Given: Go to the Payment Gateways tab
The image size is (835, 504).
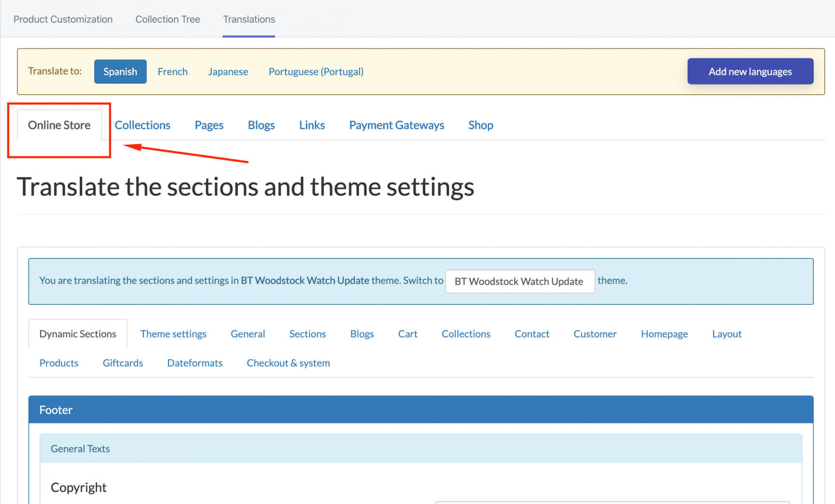Looking at the screenshot, I should click(396, 125).
